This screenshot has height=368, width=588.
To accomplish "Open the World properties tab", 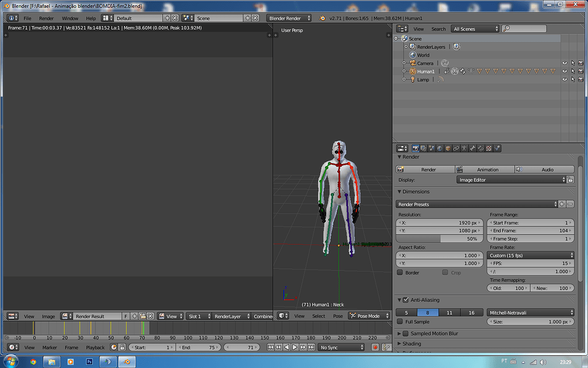I will [x=440, y=148].
